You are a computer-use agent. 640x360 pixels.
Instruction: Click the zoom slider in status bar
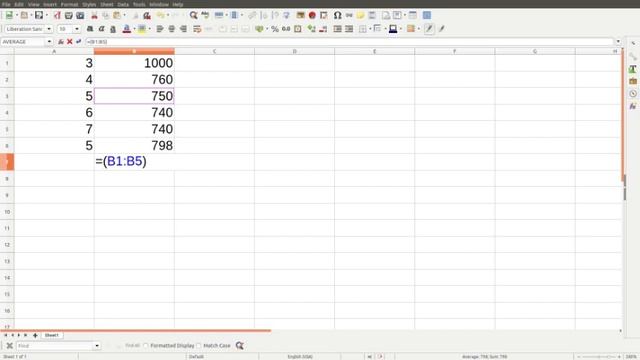599,357
